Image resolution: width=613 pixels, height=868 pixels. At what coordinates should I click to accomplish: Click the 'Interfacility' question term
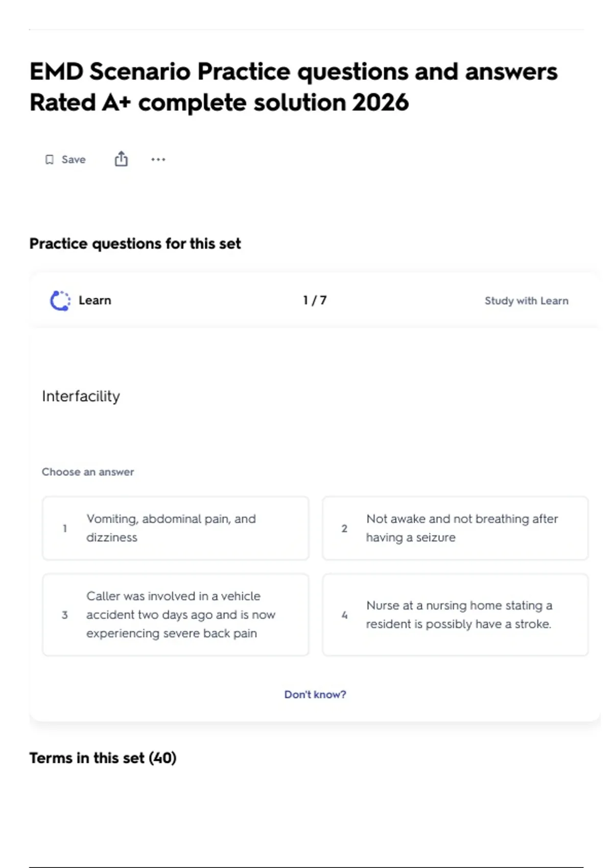[x=81, y=396]
